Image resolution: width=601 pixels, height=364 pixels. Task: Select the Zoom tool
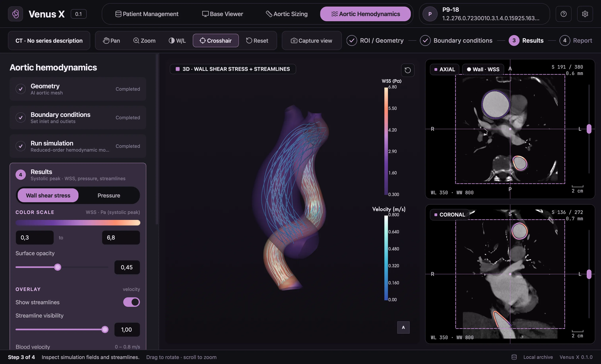tap(144, 40)
